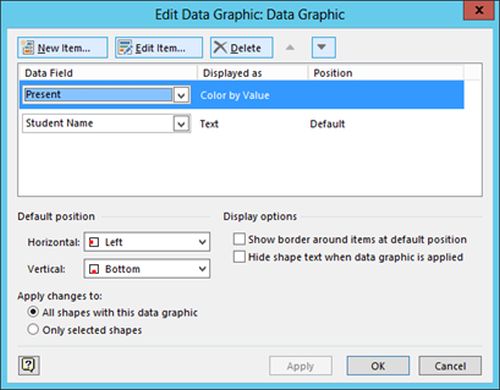Select the Color by Value entry
Screen dimensions: 500x390
pyautogui.click(x=235, y=95)
